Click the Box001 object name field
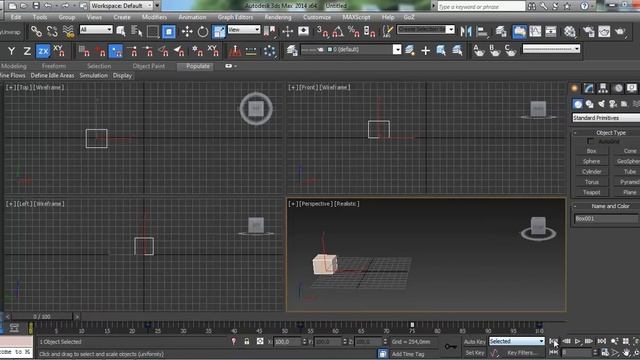 (x=606, y=219)
